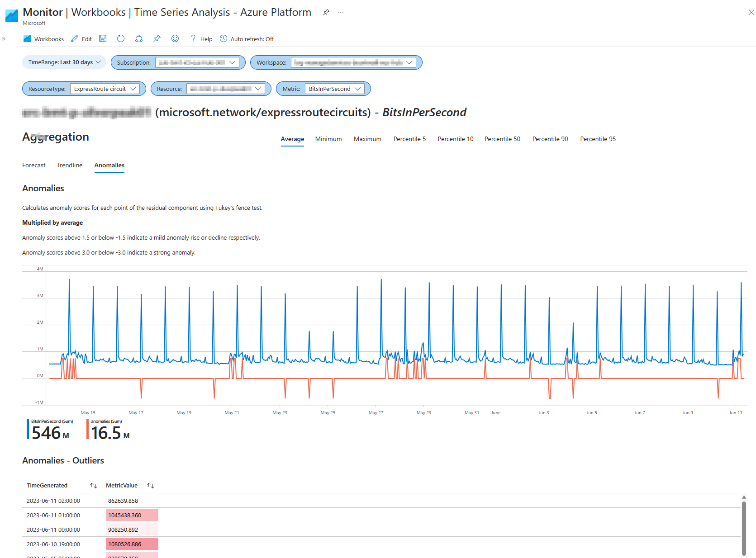Open feedback smiley icon
This screenshot has width=756, height=558.
[x=175, y=39]
